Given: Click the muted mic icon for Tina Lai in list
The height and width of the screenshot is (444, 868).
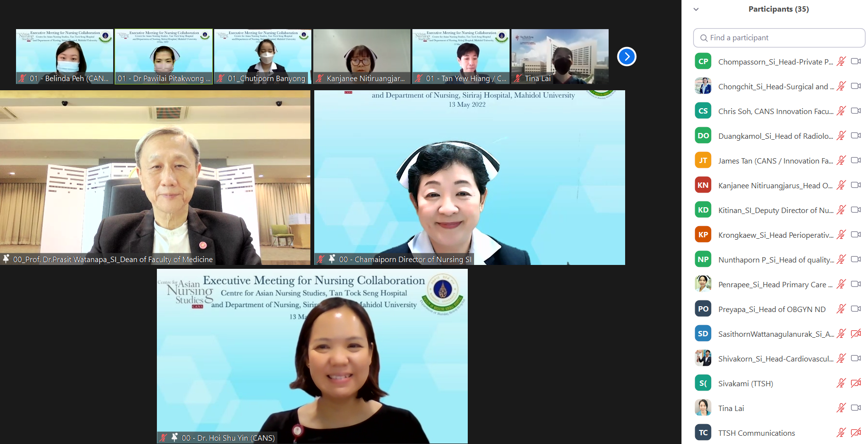Looking at the screenshot, I should (x=841, y=408).
